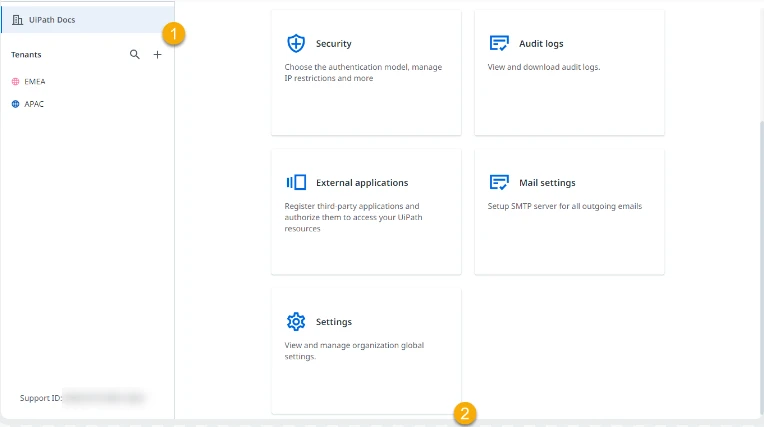The image size is (764, 427).
Task: Click the vertical scrollbar on the right
Action: tap(762, 268)
